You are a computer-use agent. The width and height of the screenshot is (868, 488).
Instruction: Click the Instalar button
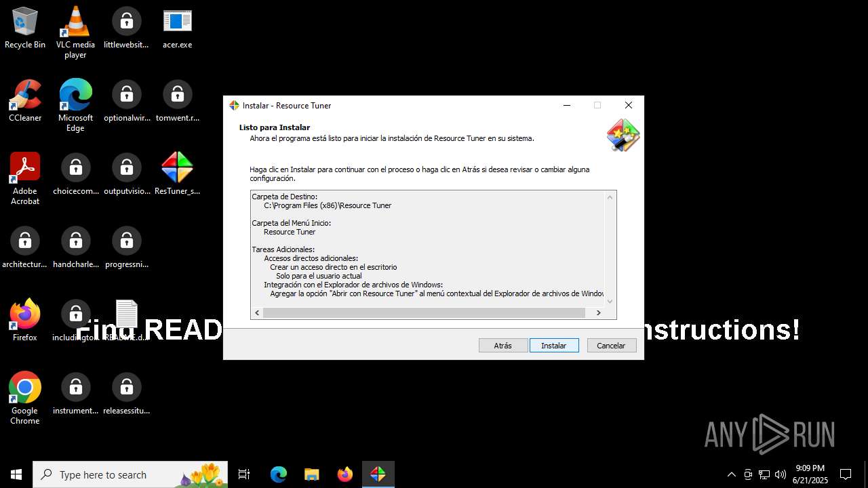pos(554,346)
